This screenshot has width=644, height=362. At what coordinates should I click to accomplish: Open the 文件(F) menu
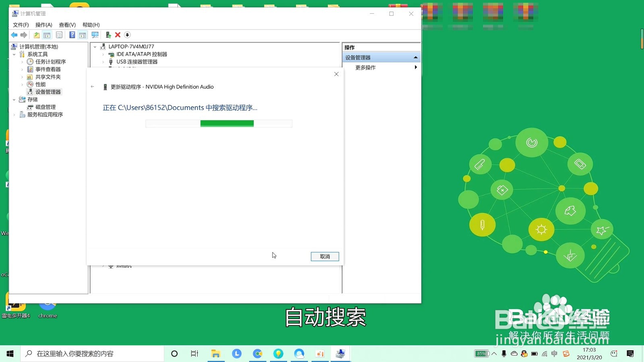(x=21, y=25)
